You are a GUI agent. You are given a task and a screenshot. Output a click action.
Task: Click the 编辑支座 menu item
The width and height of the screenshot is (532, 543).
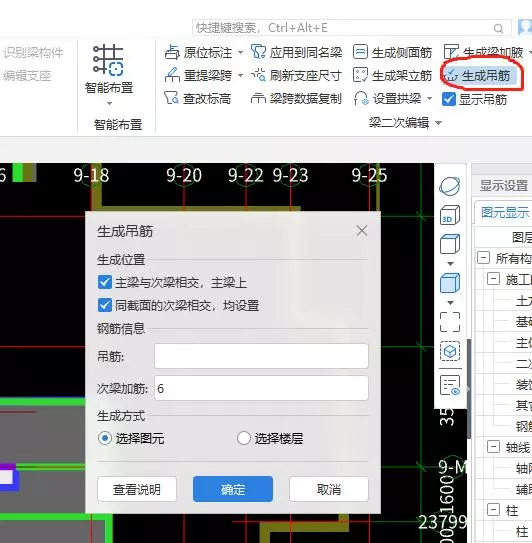pyautogui.click(x=27, y=75)
